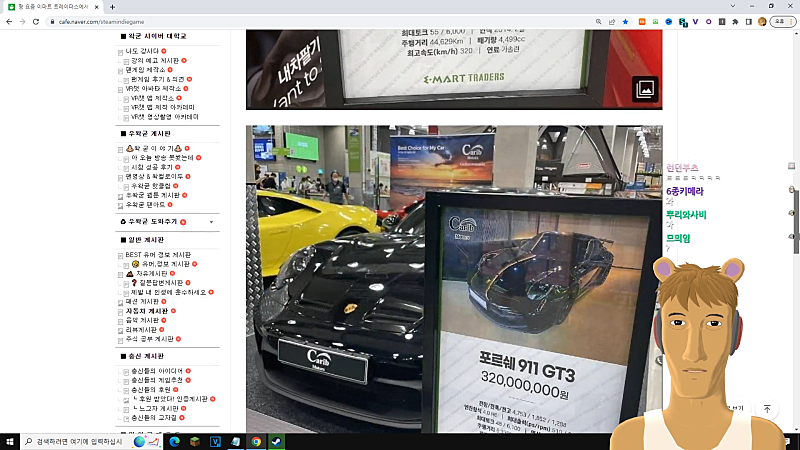Open image gallery icon on E-Mart Traders photo
Screen dimensions: 800x450
coord(645,89)
